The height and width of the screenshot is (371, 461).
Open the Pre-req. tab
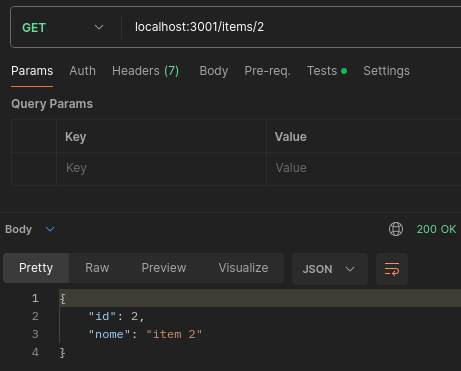(x=267, y=71)
